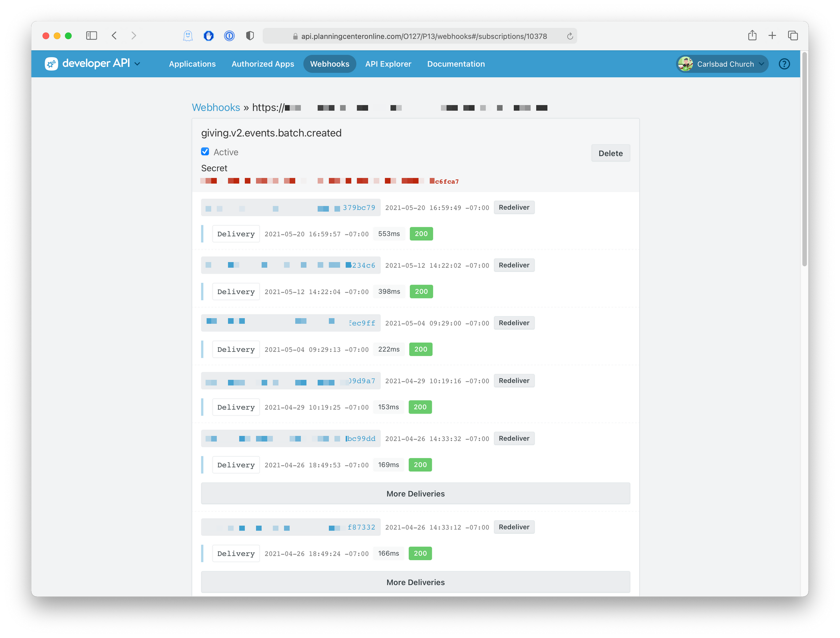Viewport: 840px width, 638px height.
Task: Switch to the API Explorer tab
Action: pos(388,64)
